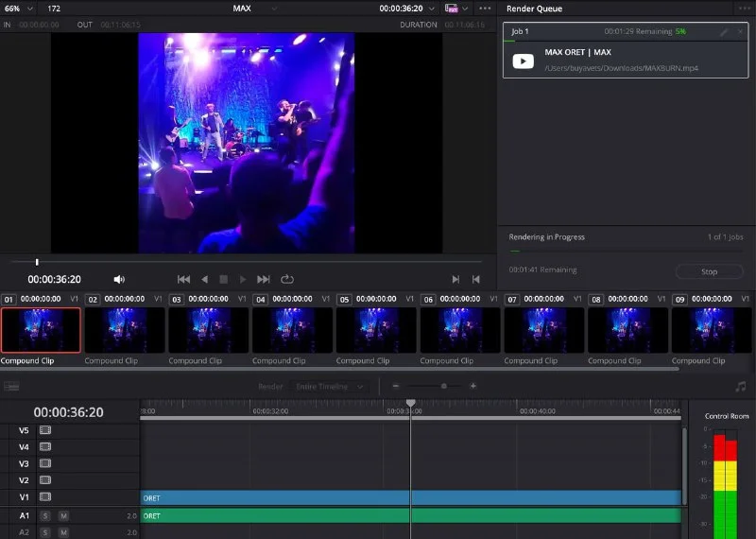
Task: Click the viewer volume speaker icon
Action: (x=119, y=279)
